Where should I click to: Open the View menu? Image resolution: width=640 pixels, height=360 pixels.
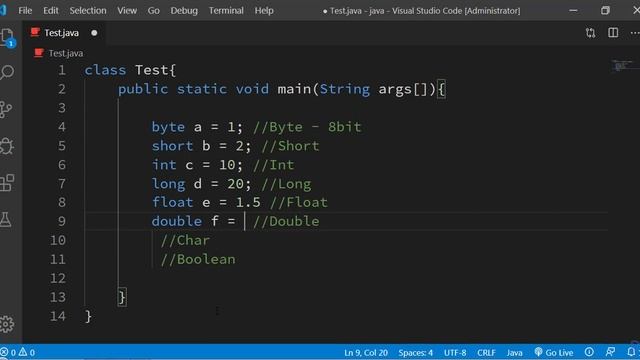127,11
